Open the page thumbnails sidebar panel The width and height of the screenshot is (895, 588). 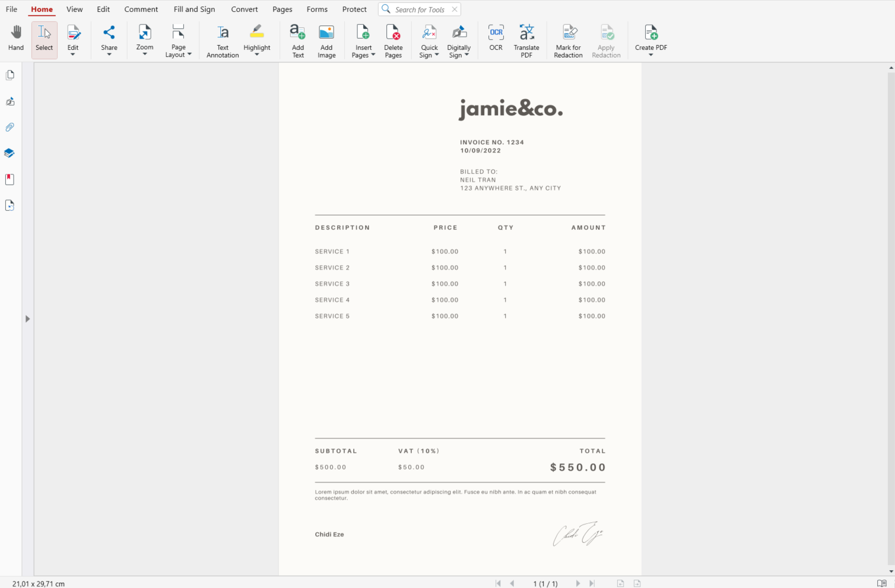pyautogui.click(x=10, y=75)
